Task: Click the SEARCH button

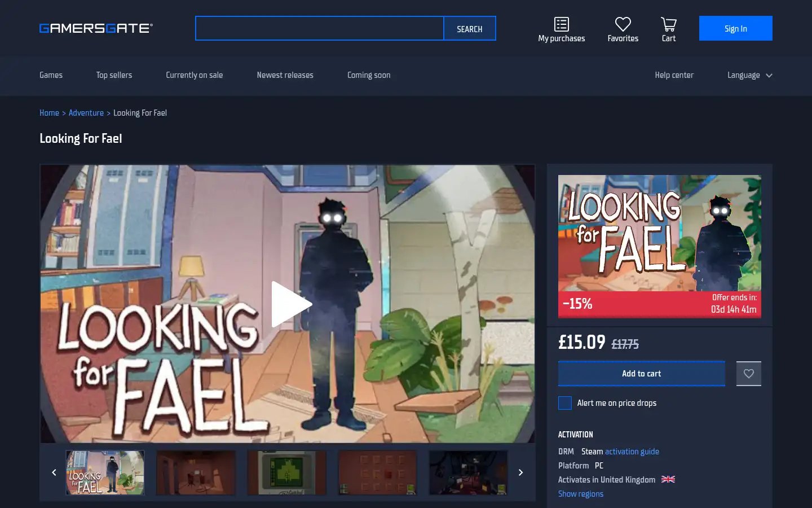Action: point(470,28)
